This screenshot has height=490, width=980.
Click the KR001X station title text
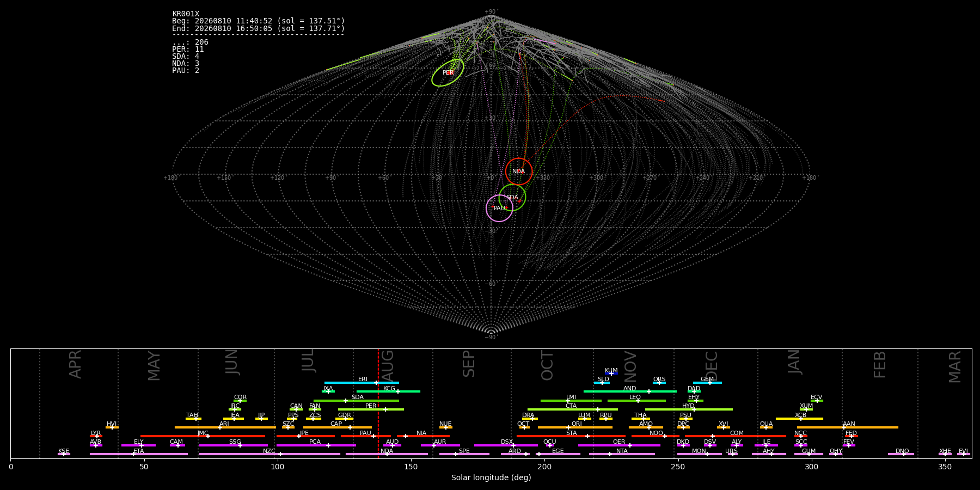[186, 14]
